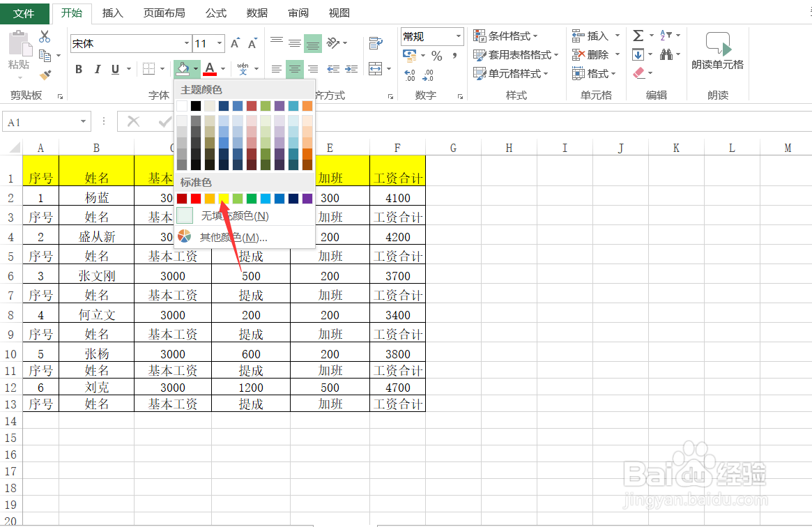Toggle center horizontal alignment
The width and height of the screenshot is (812, 527).
point(295,69)
